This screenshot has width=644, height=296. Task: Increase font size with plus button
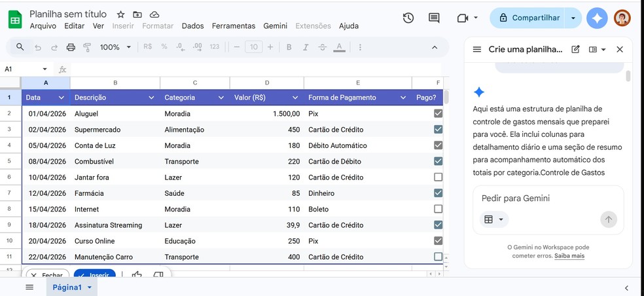pyautogui.click(x=270, y=47)
